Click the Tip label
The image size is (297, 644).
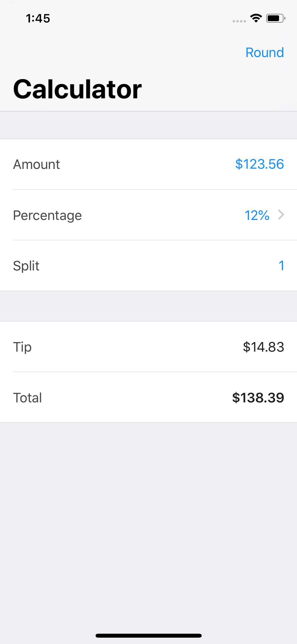coord(22,347)
